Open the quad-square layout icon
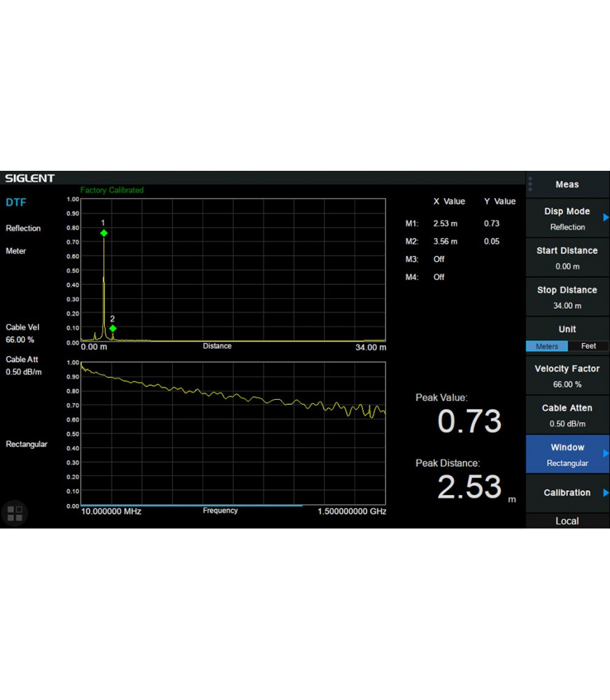The image size is (610, 700). coord(15,513)
